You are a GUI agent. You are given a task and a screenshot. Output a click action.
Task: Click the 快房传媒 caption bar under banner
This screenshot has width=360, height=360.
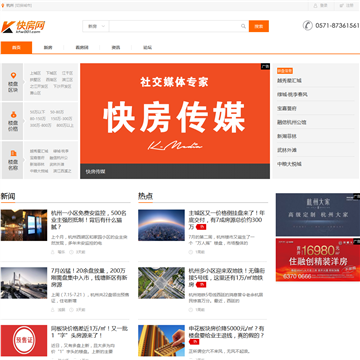[175, 171]
